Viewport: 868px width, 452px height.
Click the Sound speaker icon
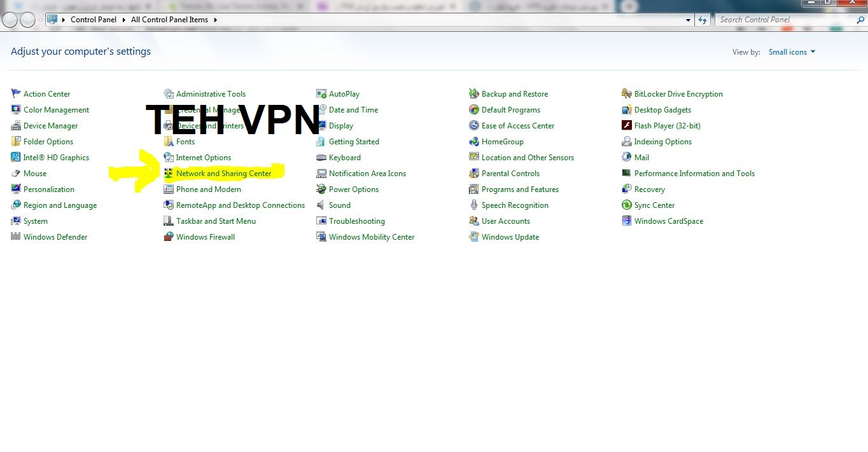[321, 205]
